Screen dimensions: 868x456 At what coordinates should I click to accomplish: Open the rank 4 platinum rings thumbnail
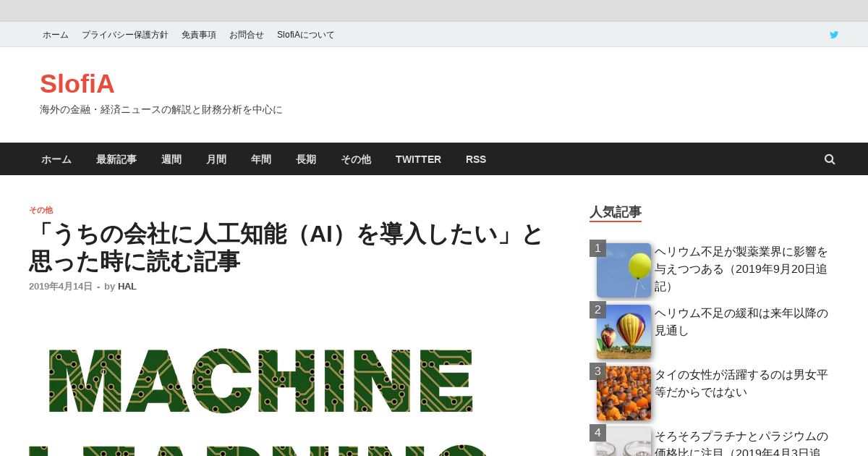[624, 442]
